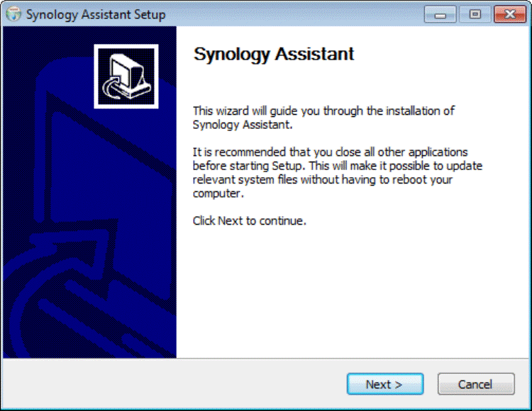This screenshot has width=532, height=411.
Task: Minimize the Synology Assistant Setup window
Action: pos(440,14)
